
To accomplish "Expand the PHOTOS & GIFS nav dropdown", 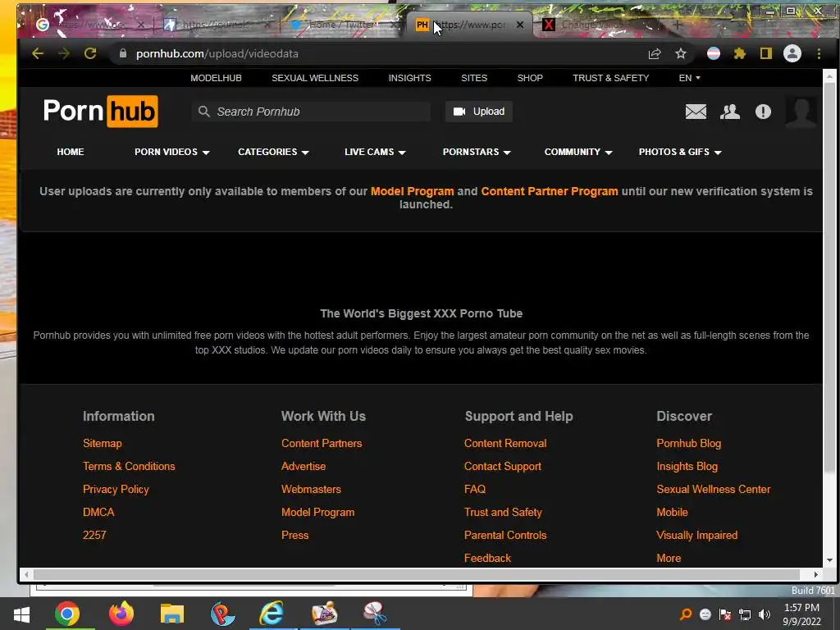I will click(x=680, y=152).
